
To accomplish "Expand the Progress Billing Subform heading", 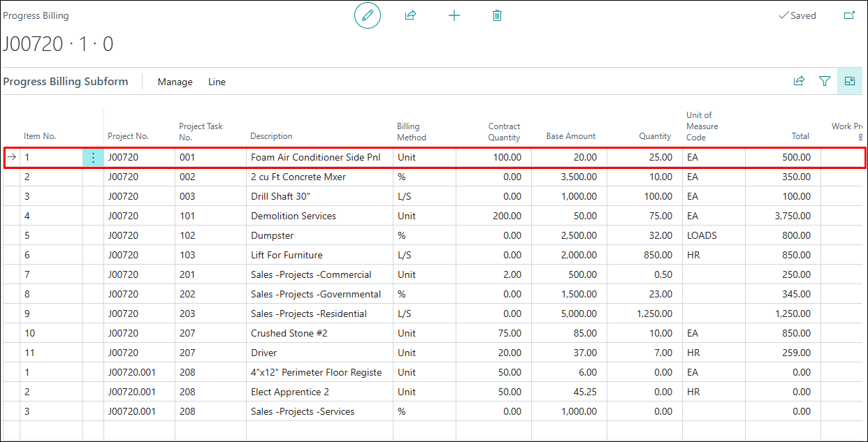I will tap(66, 82).
